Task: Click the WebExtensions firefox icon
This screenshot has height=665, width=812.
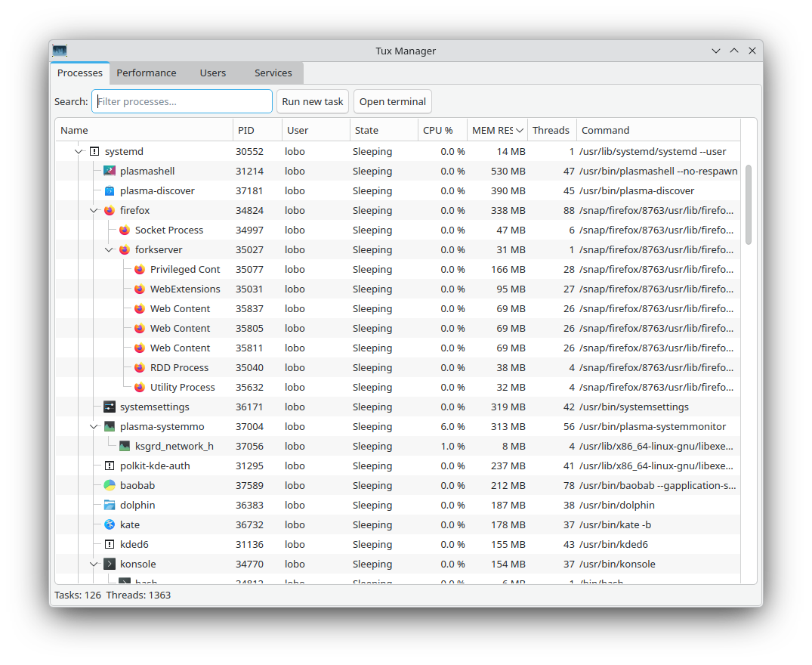Action: (139, 289)
